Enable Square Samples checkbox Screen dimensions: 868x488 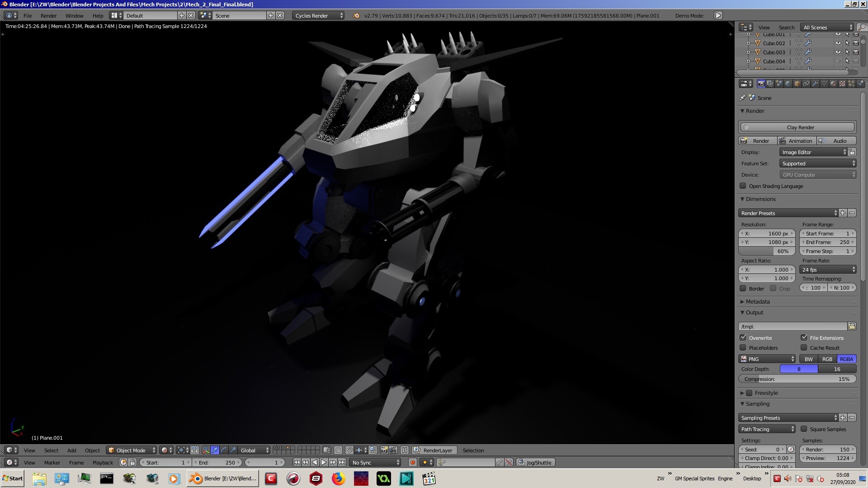804,429
